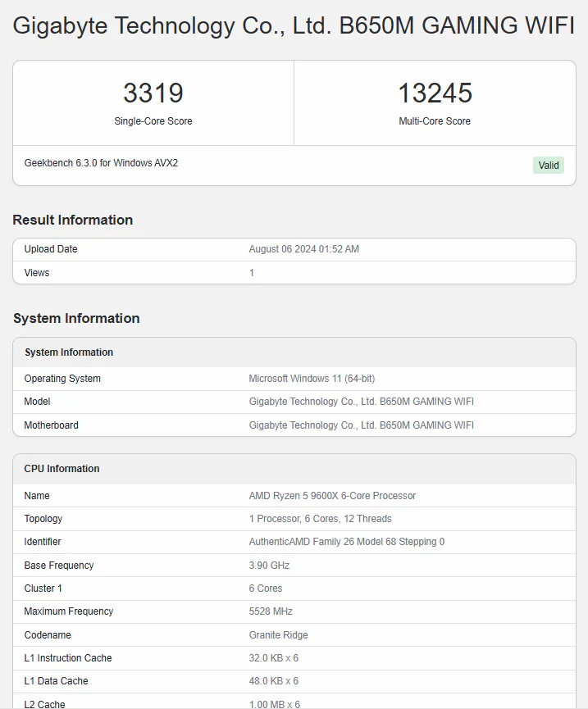Click the 5528 MHz maximum frequency value
Screen dimensions: 588x709
[271, 611]
